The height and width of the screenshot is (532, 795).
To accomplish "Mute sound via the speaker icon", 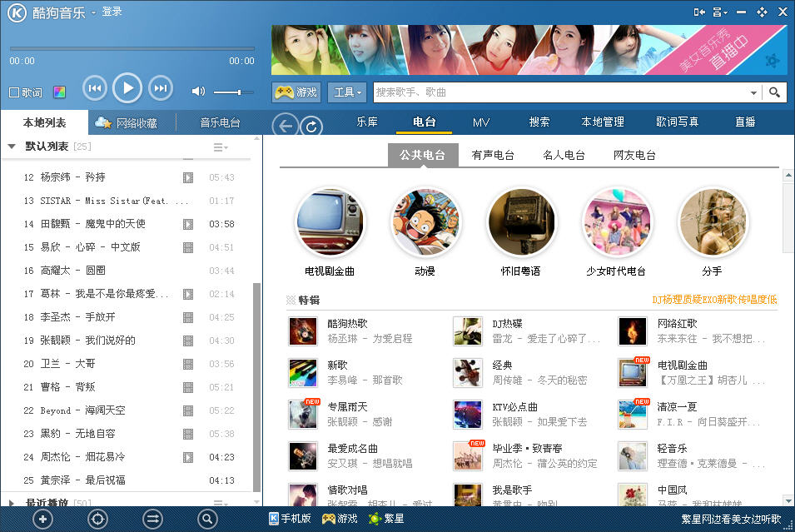I will [198, 92].
